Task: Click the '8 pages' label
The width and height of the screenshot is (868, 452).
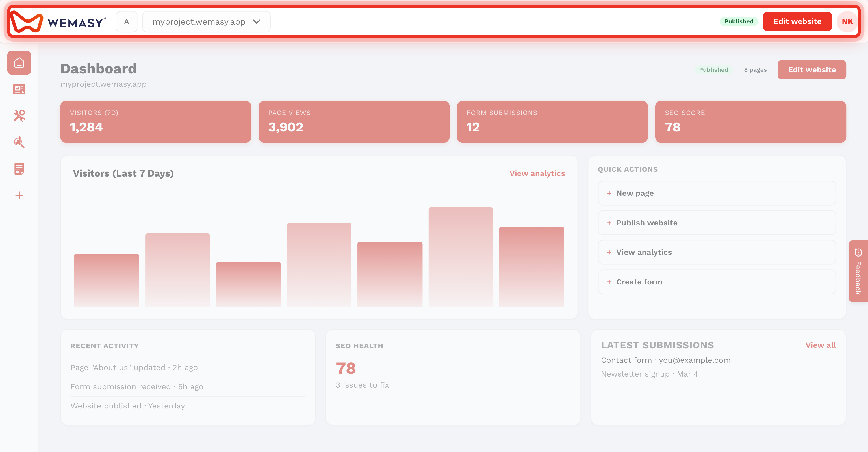Action: (x=755, y=70)
